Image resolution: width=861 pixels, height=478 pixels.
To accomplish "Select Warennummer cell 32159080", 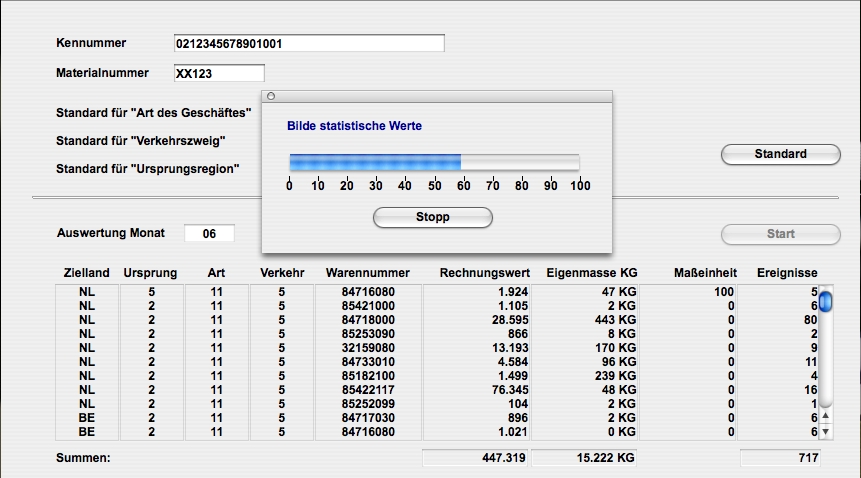I will (368, 348).
